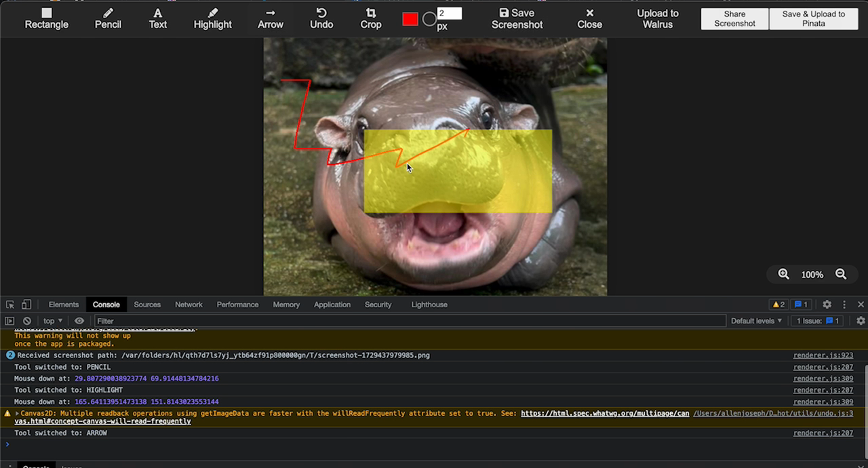
Task: Click the 'Tool switched to: HIGHLIGHT' log
Action: pos(68,390)
